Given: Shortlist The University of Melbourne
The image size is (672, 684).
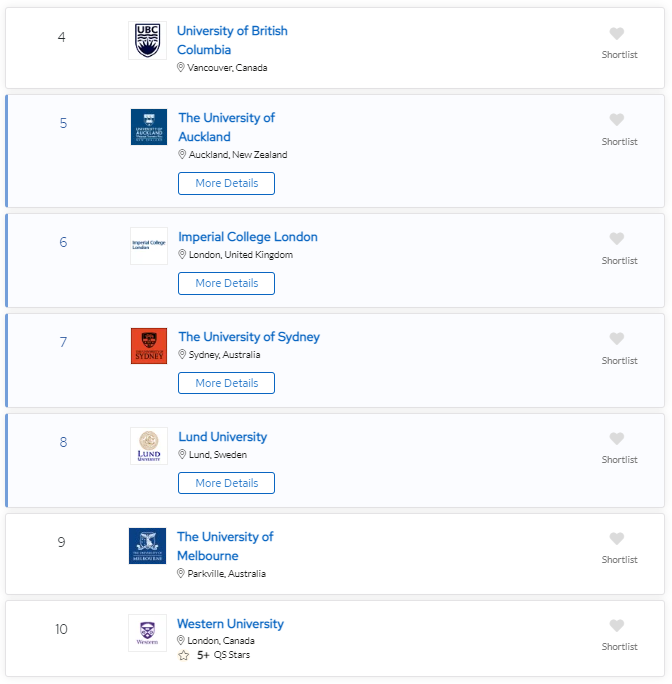Looking at the screenshot, I should [x=617, y=539].
